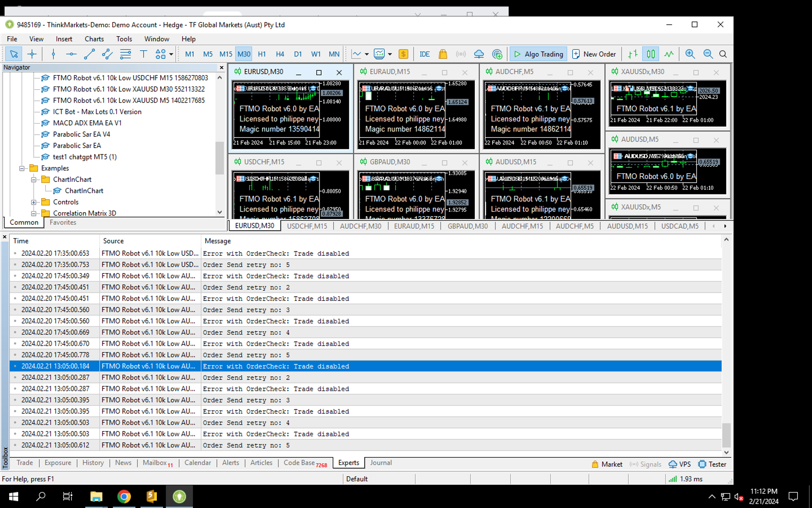812x508 pixels.
Task: Open the IDE MetaEditor
Action: click(x=424, y=54)
